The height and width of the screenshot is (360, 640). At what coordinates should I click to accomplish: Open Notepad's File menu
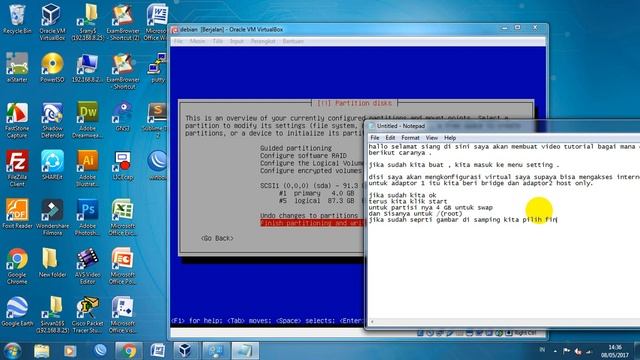click(x=375, y=138)
